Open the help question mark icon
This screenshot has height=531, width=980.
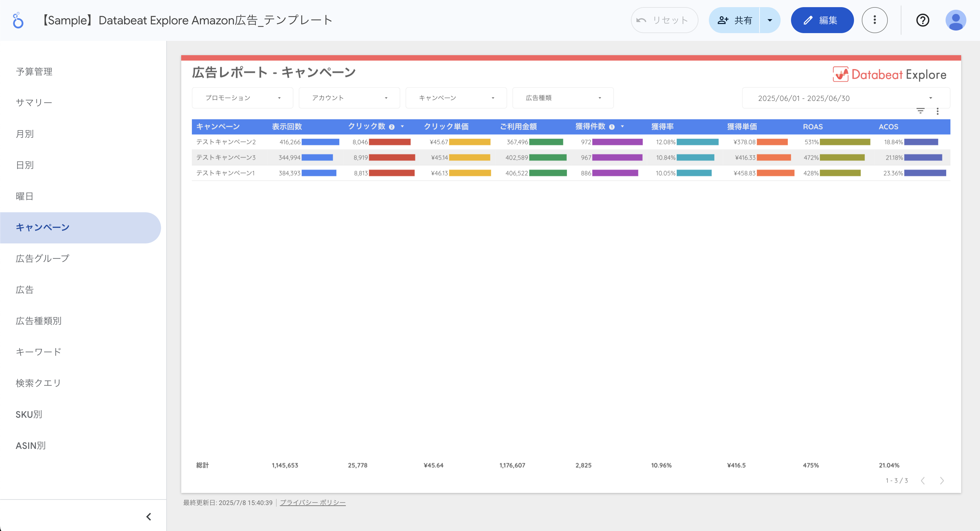pyautogui.click(x=923, y=20)
